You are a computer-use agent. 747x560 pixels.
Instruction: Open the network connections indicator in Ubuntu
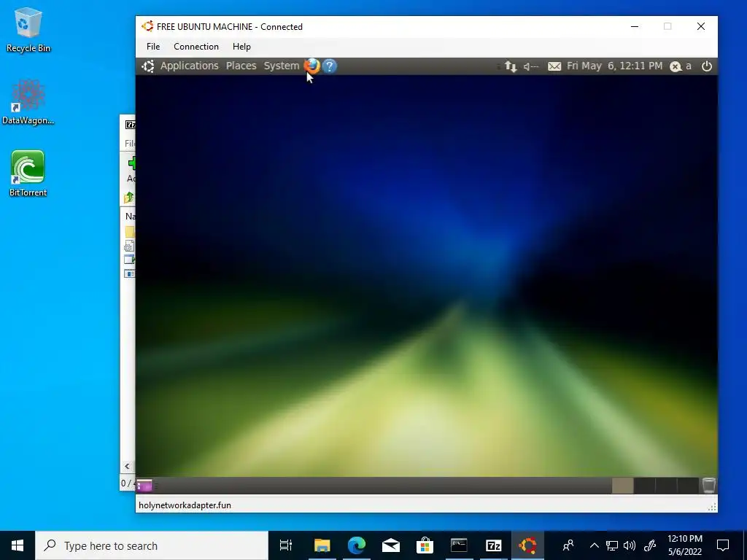(510, 66)
